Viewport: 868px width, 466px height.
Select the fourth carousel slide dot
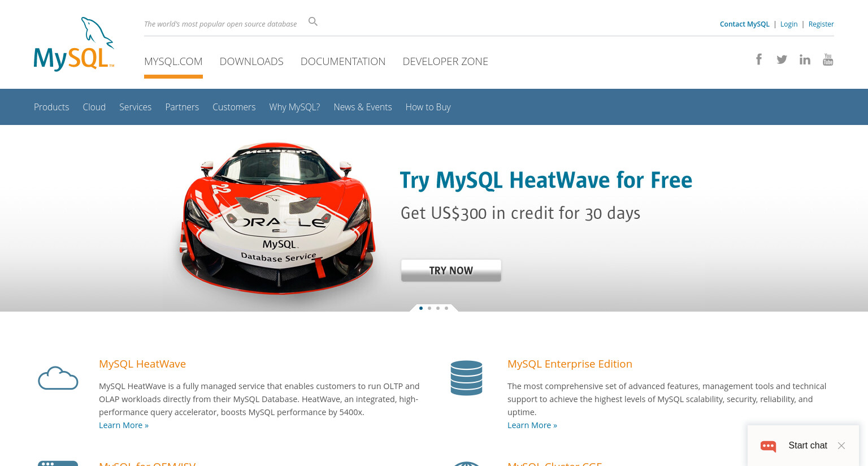(446, 308)
